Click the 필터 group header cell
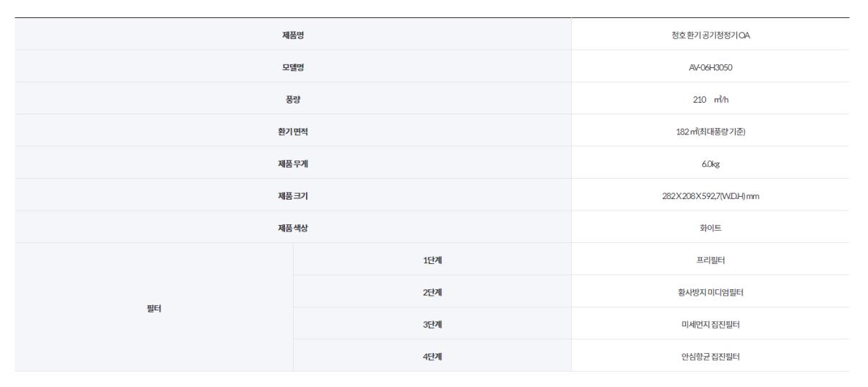 coord(153,307)
